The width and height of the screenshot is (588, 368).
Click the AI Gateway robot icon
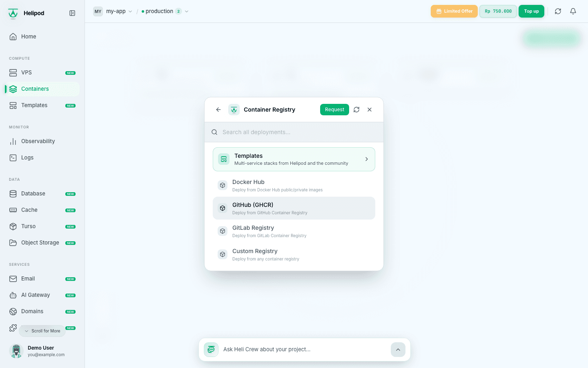pyautogui.click(x=13, y=295)
